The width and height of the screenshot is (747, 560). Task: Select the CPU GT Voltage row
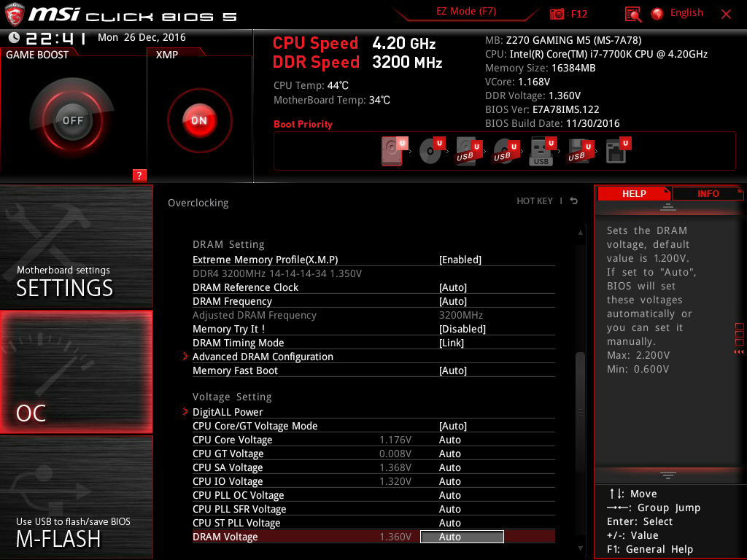click(x=373, y=454)
